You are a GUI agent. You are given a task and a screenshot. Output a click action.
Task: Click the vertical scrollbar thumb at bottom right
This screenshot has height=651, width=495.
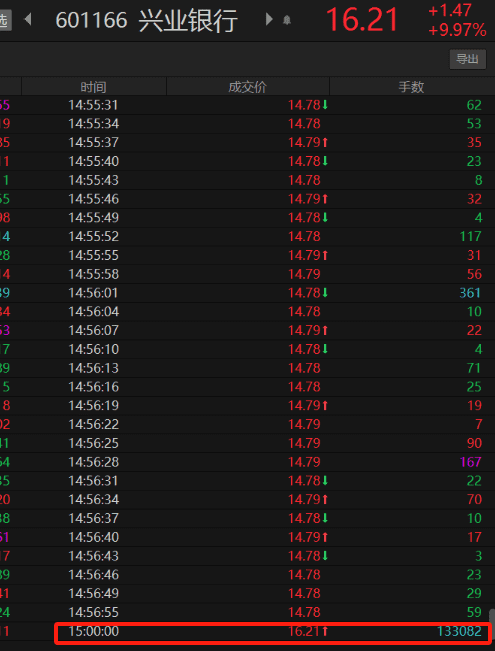[x=492, y=615]
